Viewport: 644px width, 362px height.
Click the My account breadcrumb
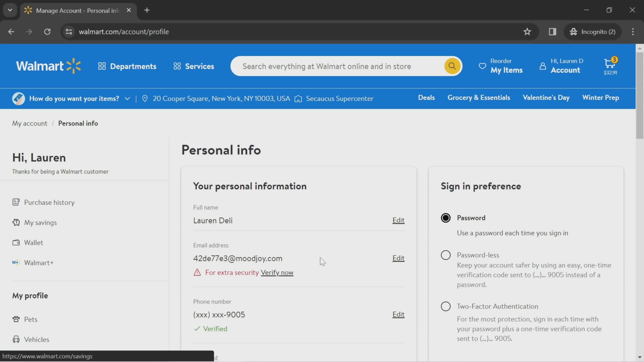[30, 123]
